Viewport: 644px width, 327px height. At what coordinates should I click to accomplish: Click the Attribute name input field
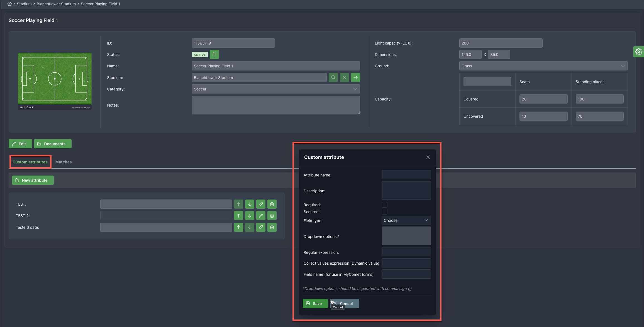pos(406,175)
